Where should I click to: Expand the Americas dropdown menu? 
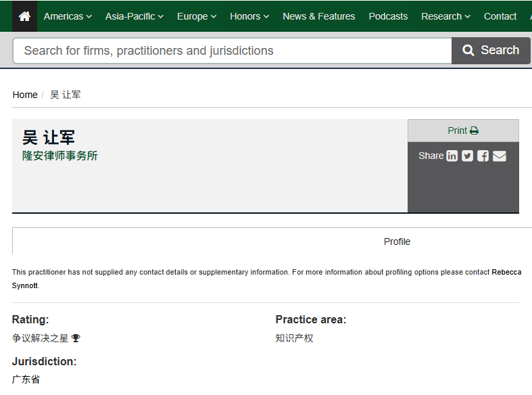coord(68,16)
